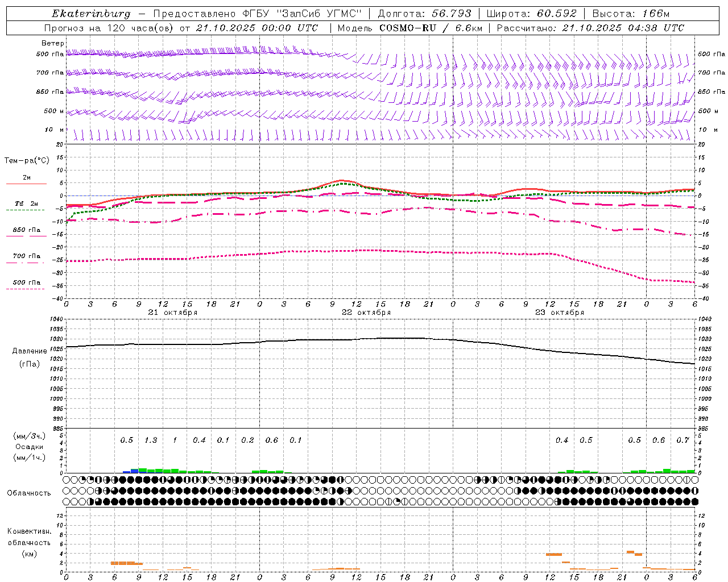The height and width of the screenshot is (582, 728).
Task: Click the '0.2' precipitation amount value
Action: point(247,440)
